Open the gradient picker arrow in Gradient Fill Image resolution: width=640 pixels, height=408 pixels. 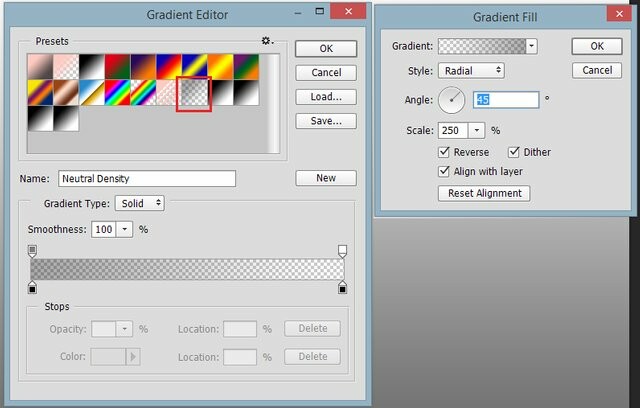(x=531, y=46)
